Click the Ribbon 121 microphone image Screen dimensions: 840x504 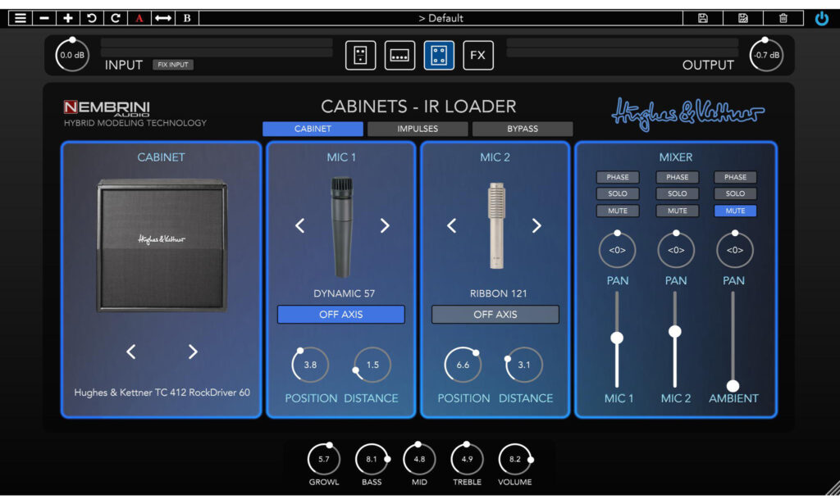(496, 225)
